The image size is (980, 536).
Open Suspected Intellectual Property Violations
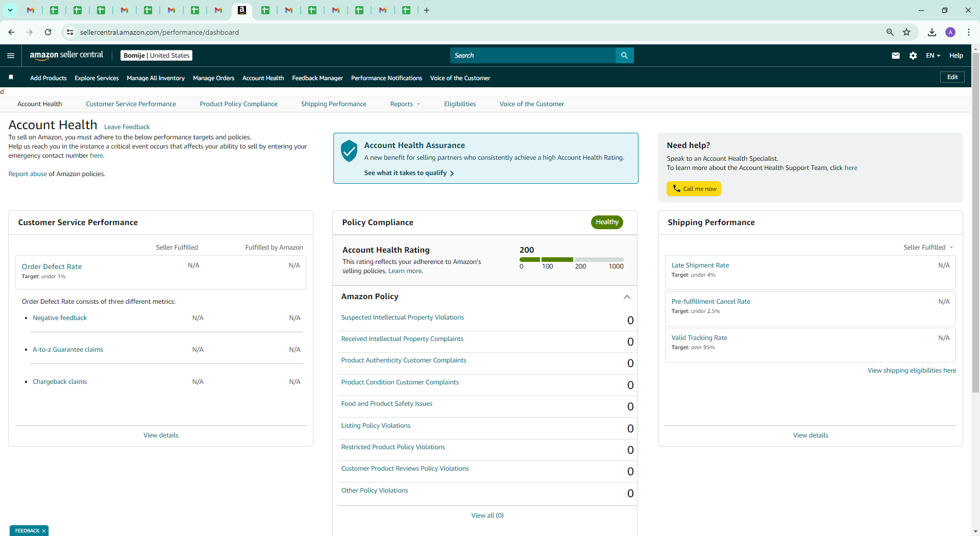(402, 318)
